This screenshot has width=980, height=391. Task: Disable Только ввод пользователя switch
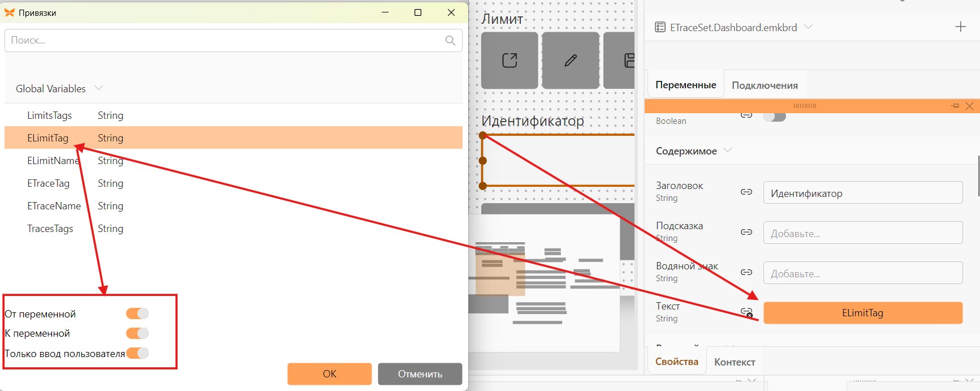point(137,353)
